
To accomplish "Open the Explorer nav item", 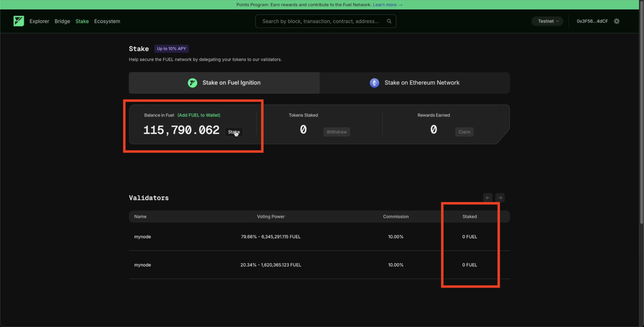I will [39, 21].
